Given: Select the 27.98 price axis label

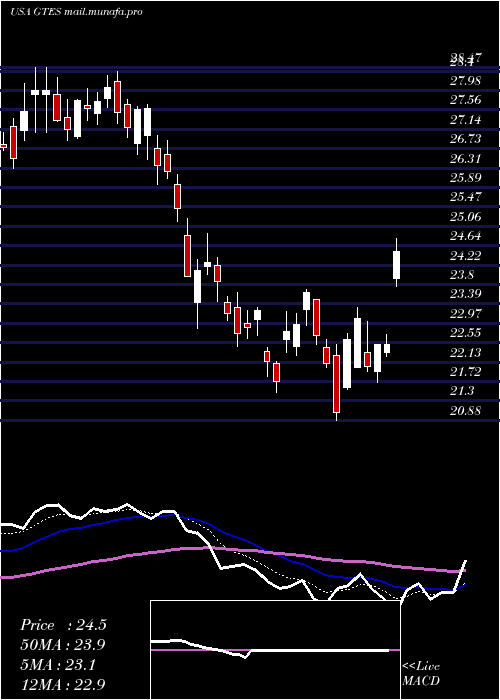Looking at the screenshot, I should point(466,81).
